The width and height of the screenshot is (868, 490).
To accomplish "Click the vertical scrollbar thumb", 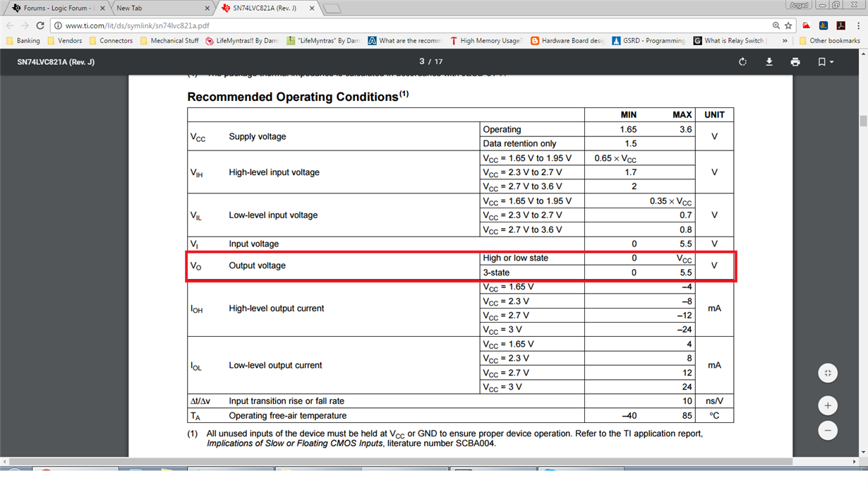I will (x=863, y=121).
